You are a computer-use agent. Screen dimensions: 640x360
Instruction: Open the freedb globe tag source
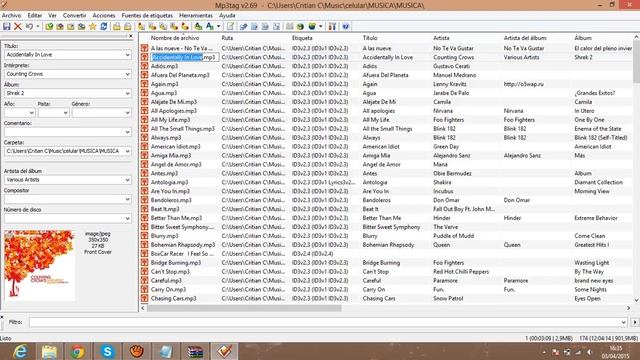click(300, 27)
